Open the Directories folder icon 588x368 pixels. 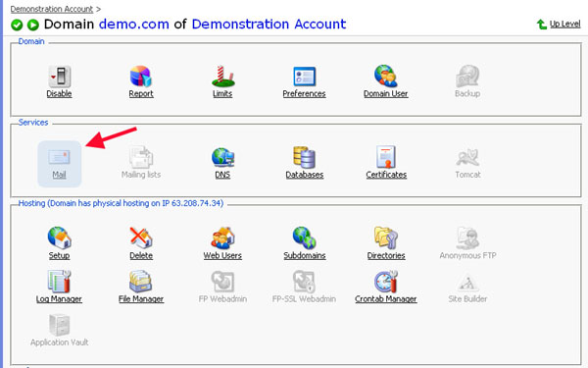pyautogui.click(x=386, y=237)
